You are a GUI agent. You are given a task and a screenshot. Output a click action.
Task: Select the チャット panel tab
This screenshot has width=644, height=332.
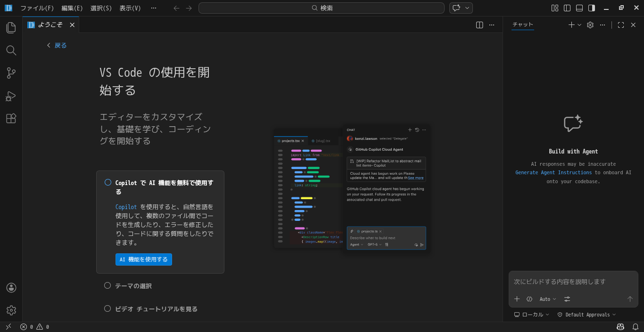523,25
